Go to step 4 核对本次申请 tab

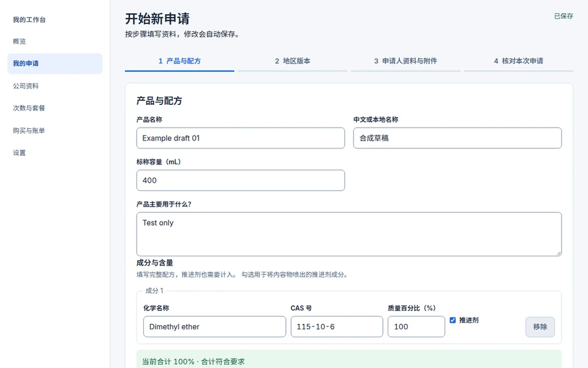point(519,61)
